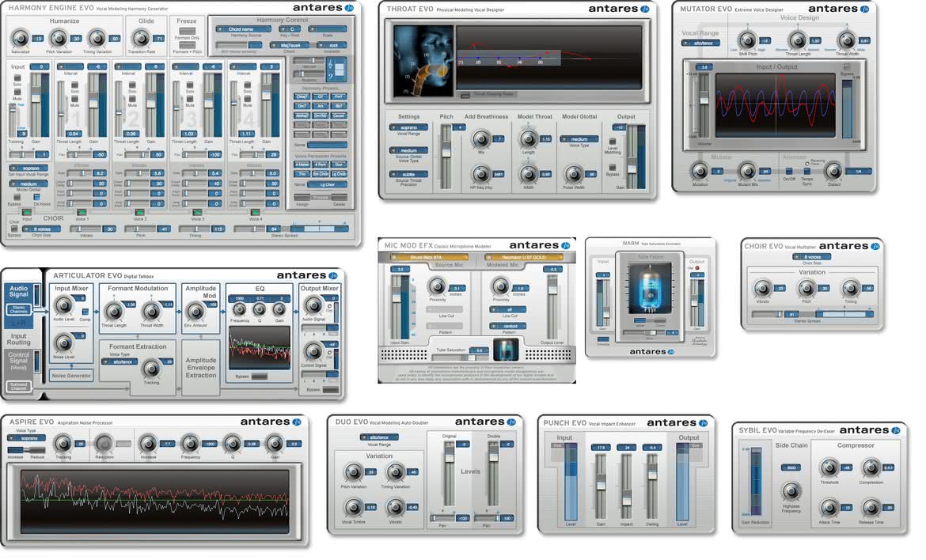Select the Lg Choir voice parameter preset

coord(339,174)
